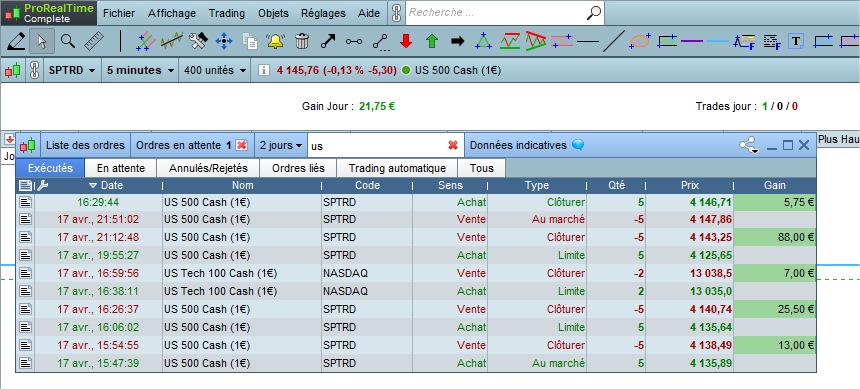This screenshot has width=860, height=389.
Task: Insert a black right arrow marker
Action: [457, 41]
